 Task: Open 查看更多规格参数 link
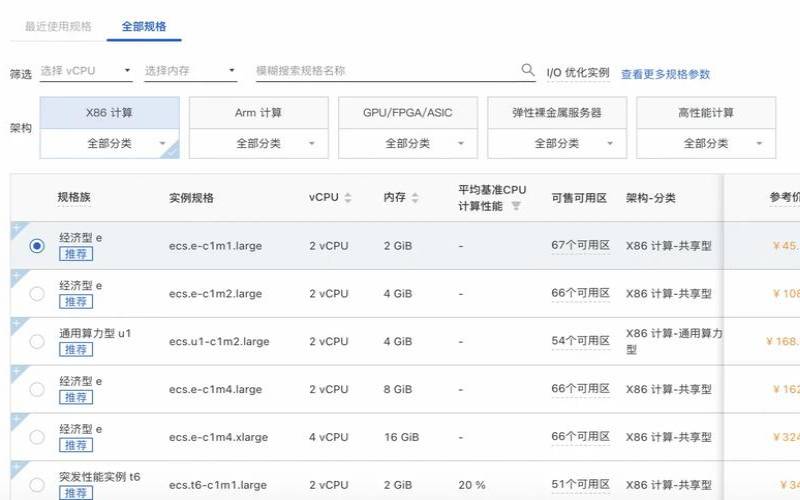click(665, 74)
